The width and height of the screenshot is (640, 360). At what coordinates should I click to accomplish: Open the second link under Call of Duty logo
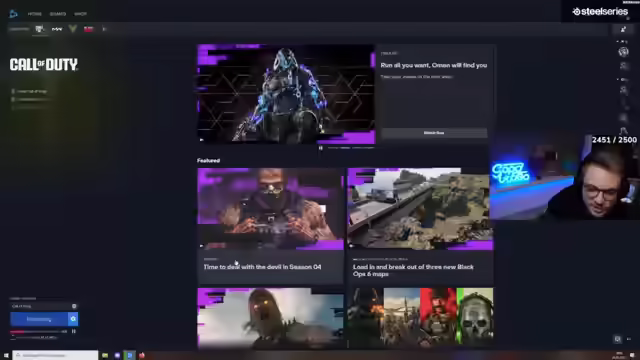coord(32,99)
